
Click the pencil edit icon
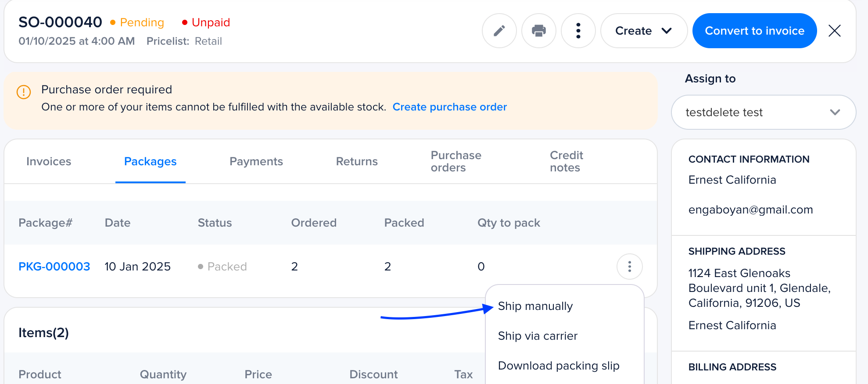click(x=499, y=31)
